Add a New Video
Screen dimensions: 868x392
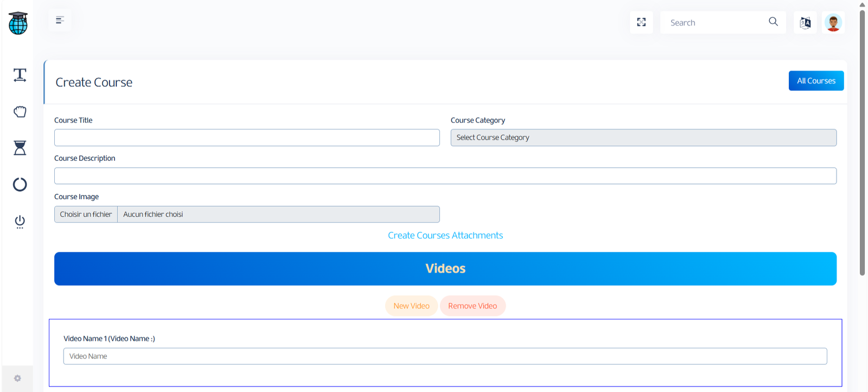click(411, 306)
